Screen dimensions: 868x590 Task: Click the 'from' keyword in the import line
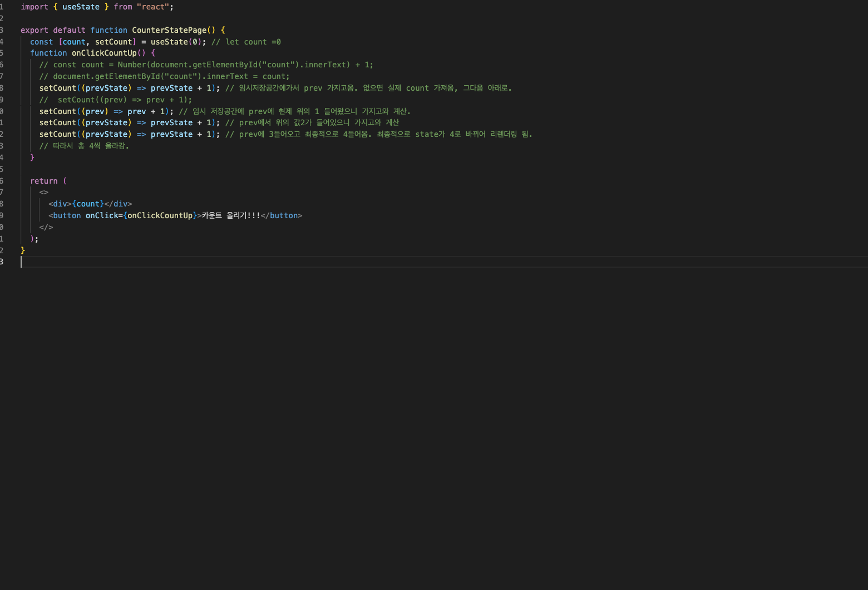pos(123,7)
